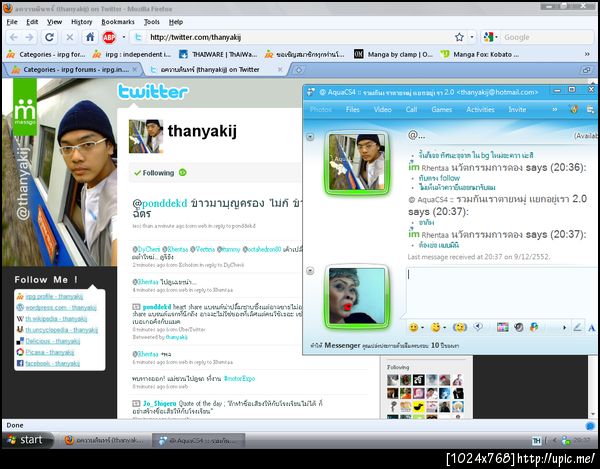Open the Firefox home page
Image resolution: width=600 pixels, height=469 pixels.
coord(90,37)
